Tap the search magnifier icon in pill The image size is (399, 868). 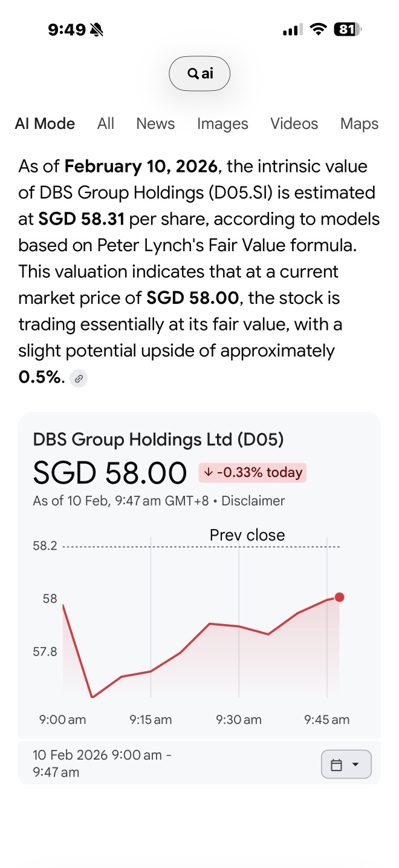192,74
